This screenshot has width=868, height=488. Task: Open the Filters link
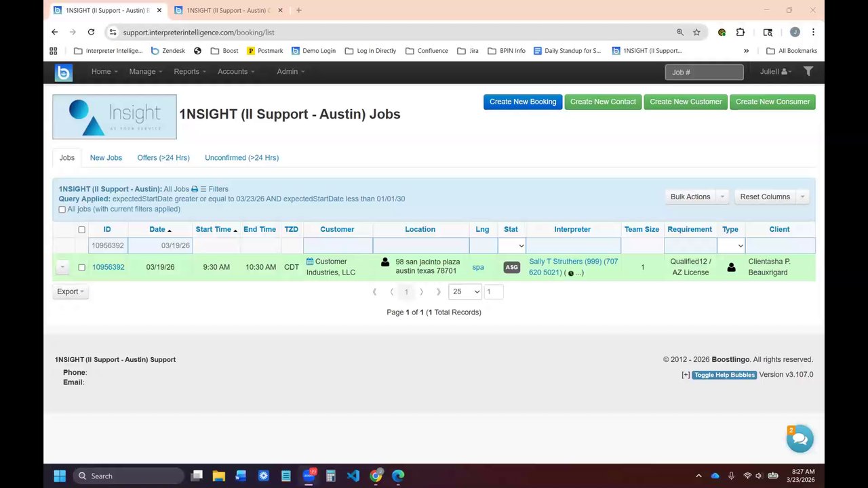point(214,189)
